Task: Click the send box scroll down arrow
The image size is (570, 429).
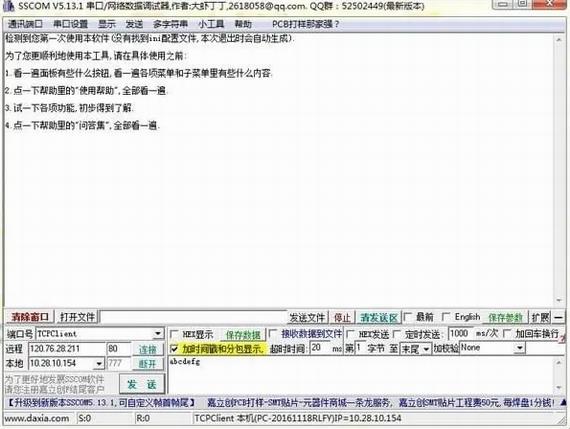Action: tap(559, 388)
